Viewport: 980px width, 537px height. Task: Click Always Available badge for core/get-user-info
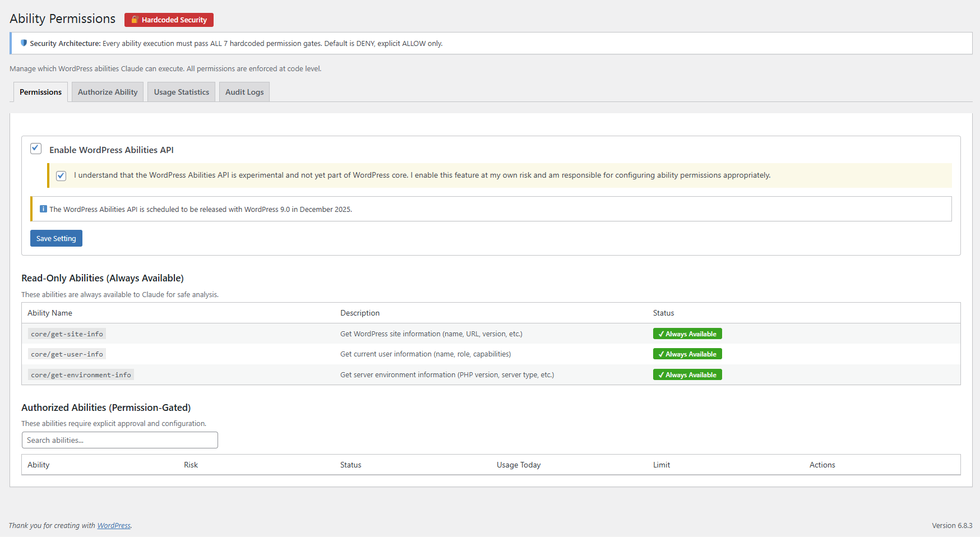click(687, 354)
